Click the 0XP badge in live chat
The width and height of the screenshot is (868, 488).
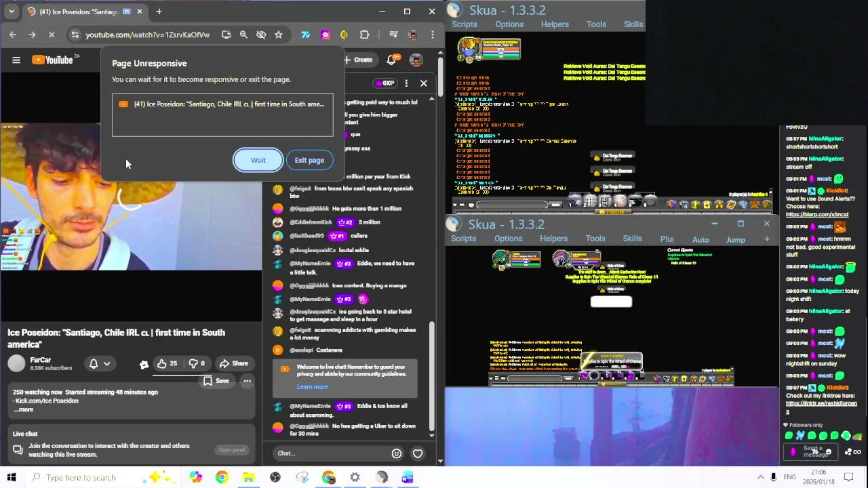click(384, 83)
